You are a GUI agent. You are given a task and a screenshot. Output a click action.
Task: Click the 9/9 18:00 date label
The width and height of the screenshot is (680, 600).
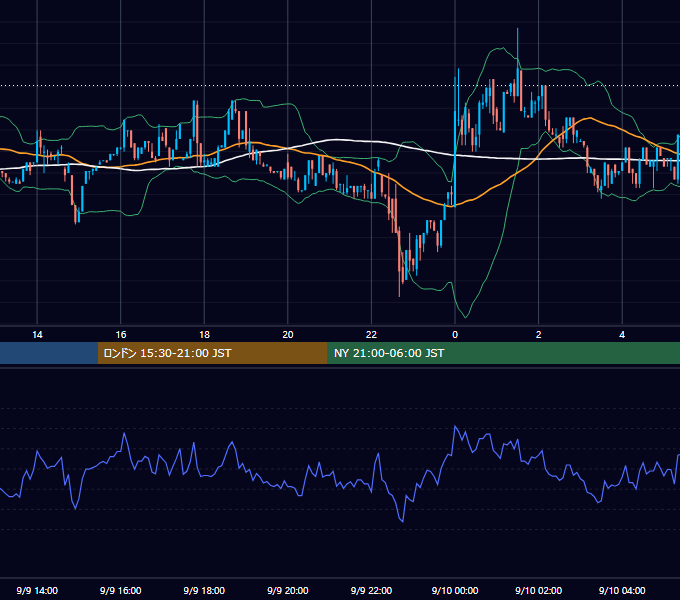(204, 590)
